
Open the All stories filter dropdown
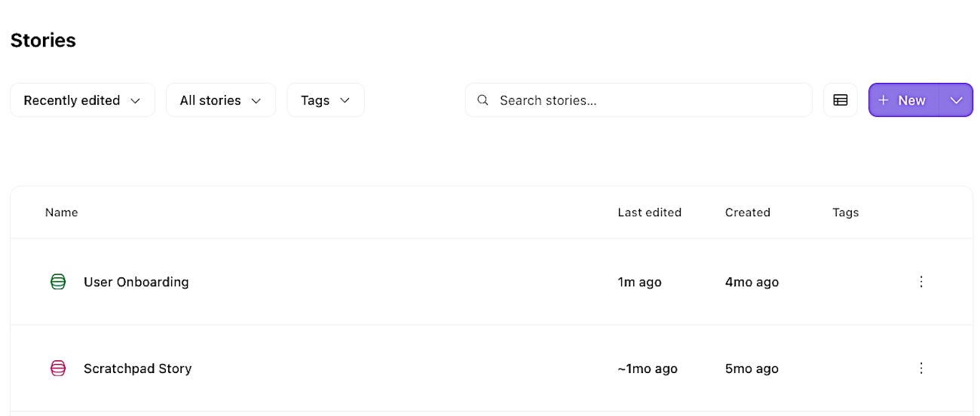point(220,100)
